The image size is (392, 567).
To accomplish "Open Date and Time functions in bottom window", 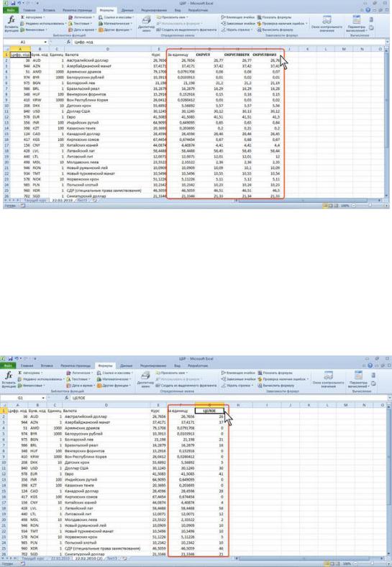I will [81, 385].
